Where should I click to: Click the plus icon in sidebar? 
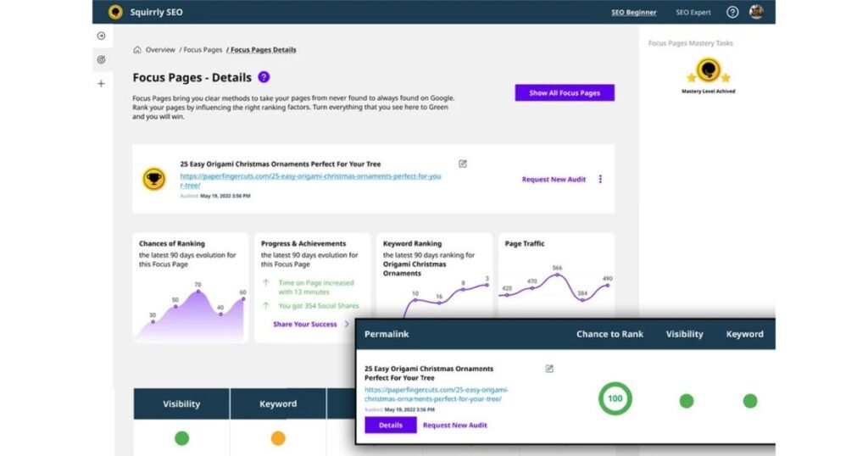(102, 84)
